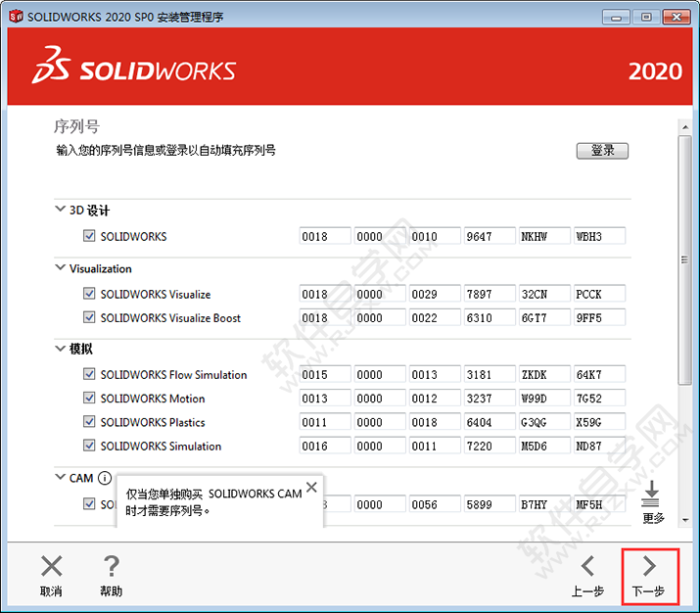Click the Previous step arrow icon

587,566
